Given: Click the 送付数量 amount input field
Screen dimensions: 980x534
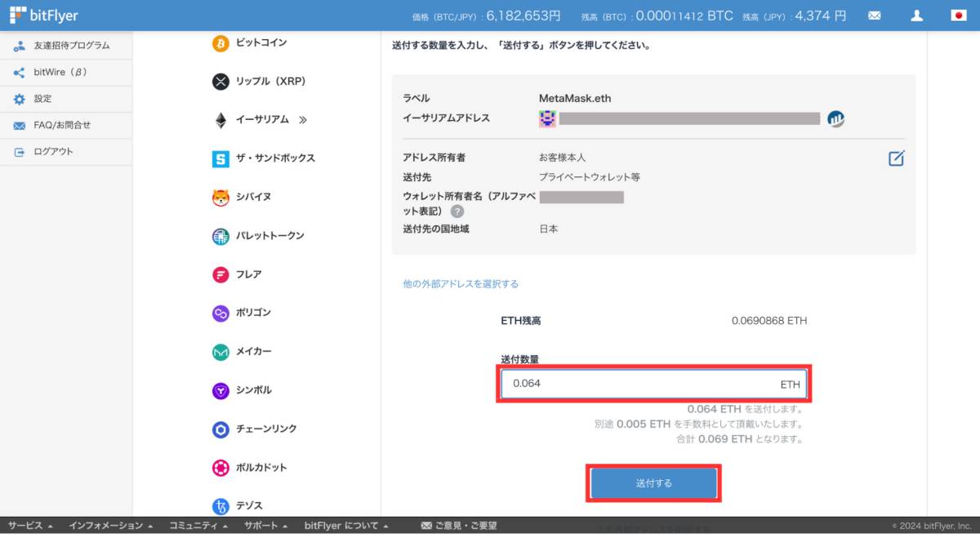Looking at the screenshot, I should [x=653, y=384].
